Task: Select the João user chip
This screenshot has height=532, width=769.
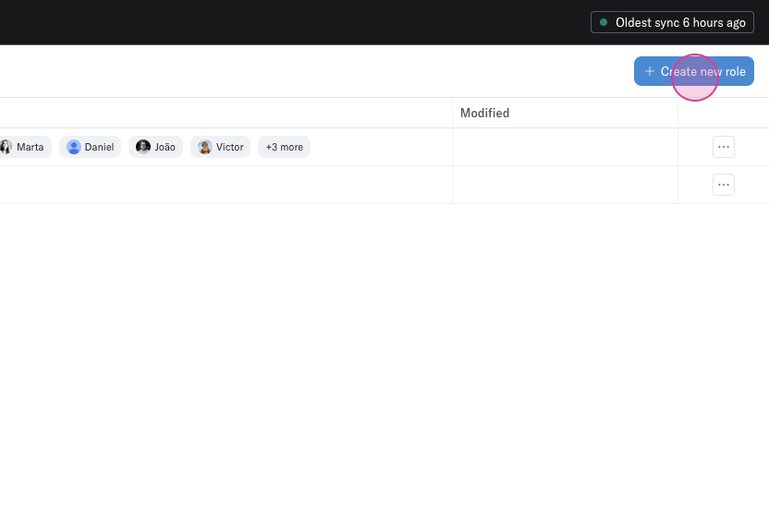Action: (x=155, y=147)
